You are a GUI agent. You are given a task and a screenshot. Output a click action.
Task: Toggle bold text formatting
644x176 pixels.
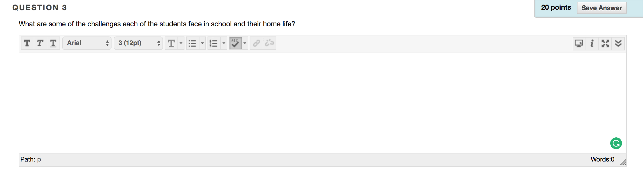(27, 43)
